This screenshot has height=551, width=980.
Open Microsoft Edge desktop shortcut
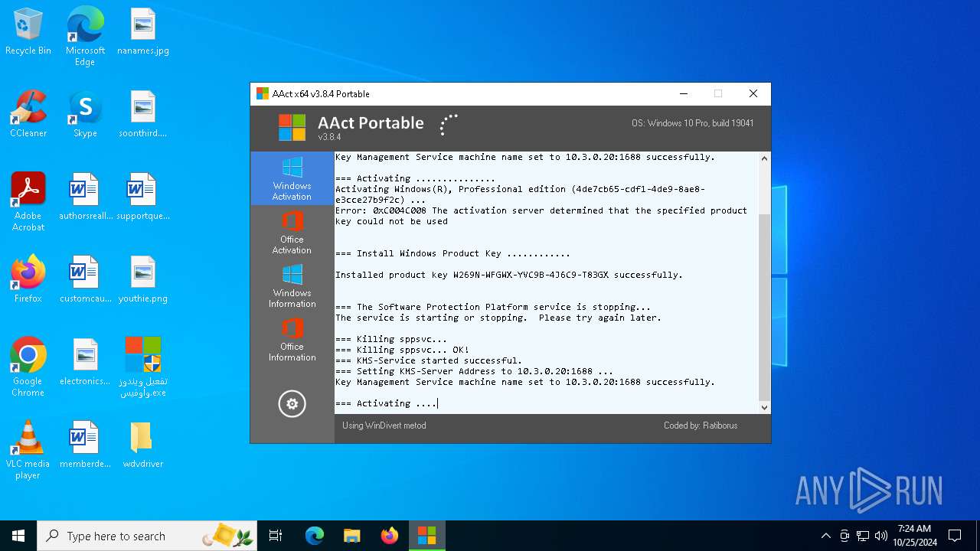point(85,37)
